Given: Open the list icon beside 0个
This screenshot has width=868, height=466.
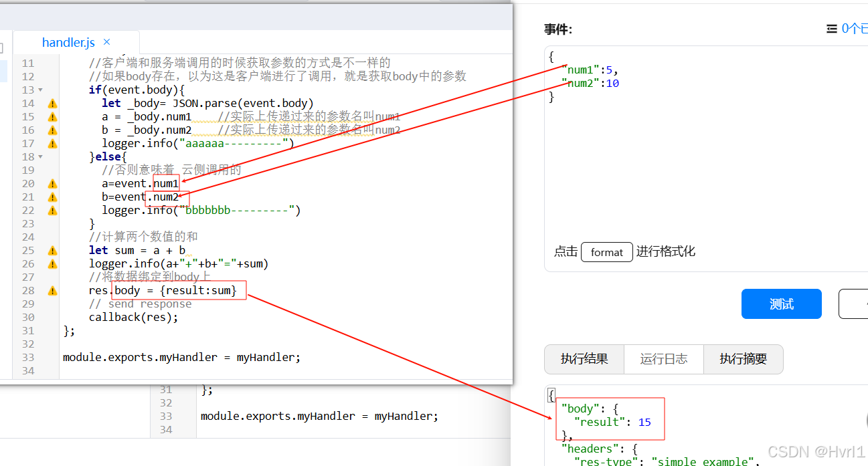Looking at the screenshot, I should [x=831, y=29].
